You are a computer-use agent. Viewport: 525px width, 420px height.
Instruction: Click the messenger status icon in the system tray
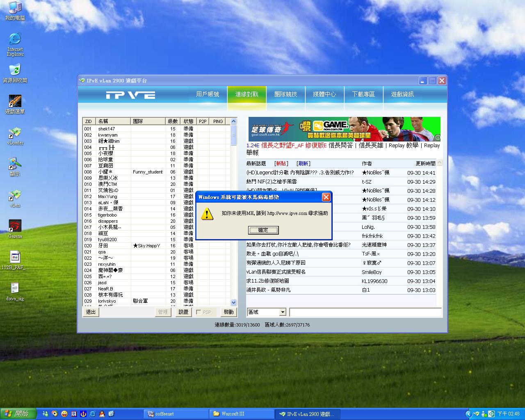[484, 414]
